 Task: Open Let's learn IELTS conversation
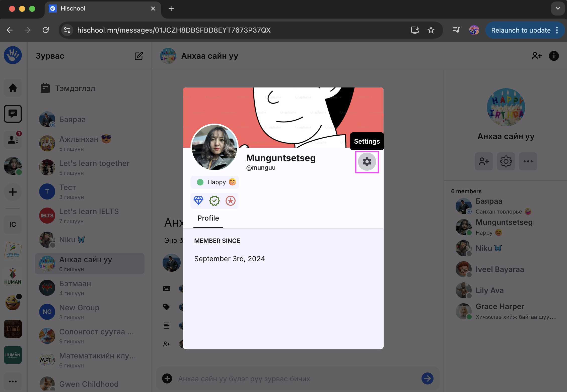pos(89,216)
